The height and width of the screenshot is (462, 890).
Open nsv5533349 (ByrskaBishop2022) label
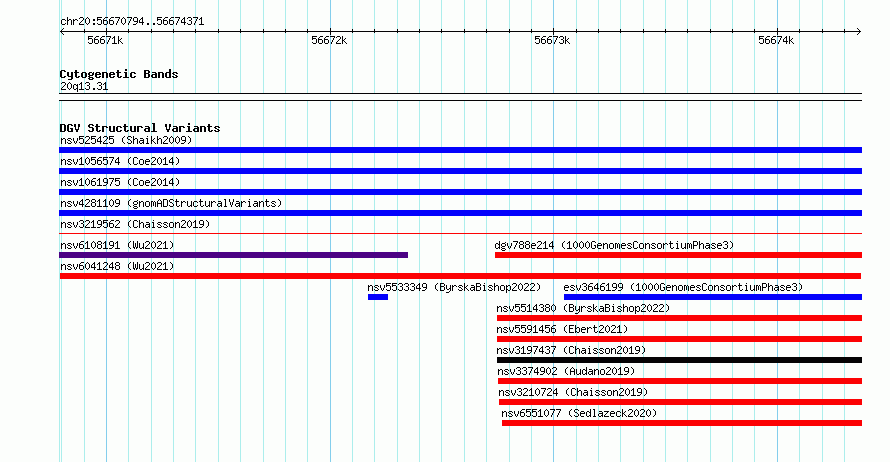tap(454, 287)
